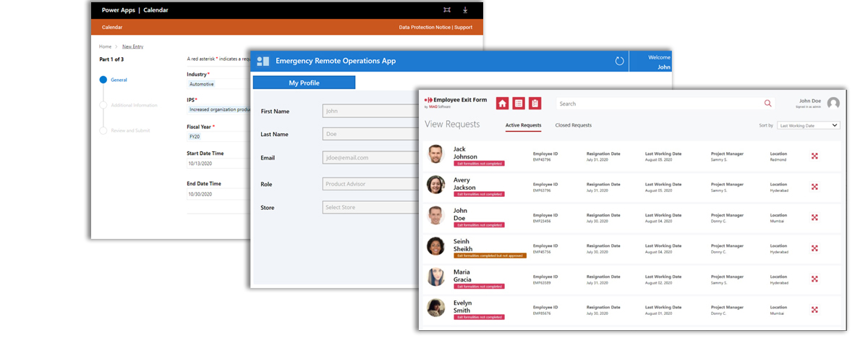Click Seinh Sheikh's orange status badge
The image size is (868, 362).
click(490, 256)
